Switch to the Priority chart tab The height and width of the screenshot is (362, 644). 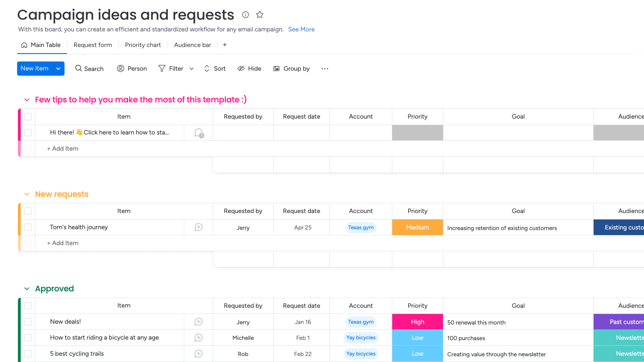[143, 45]
